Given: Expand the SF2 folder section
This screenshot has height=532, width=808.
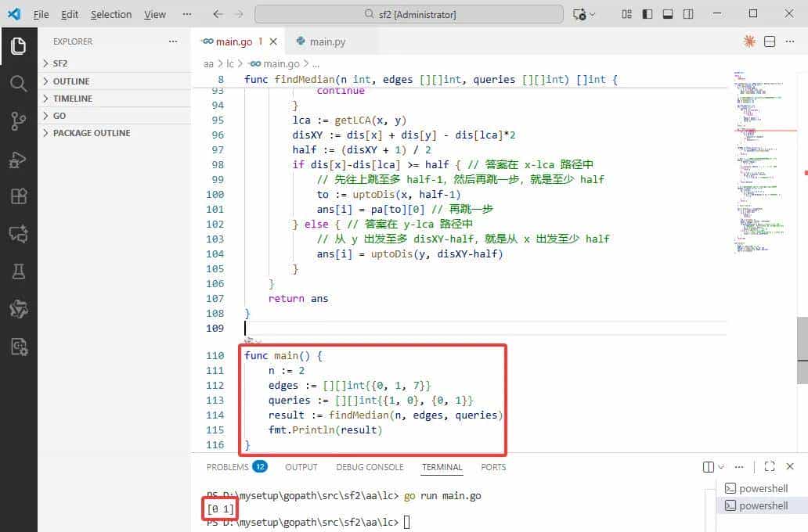Looking at the screenshot, I should click(x=60, y=63).
